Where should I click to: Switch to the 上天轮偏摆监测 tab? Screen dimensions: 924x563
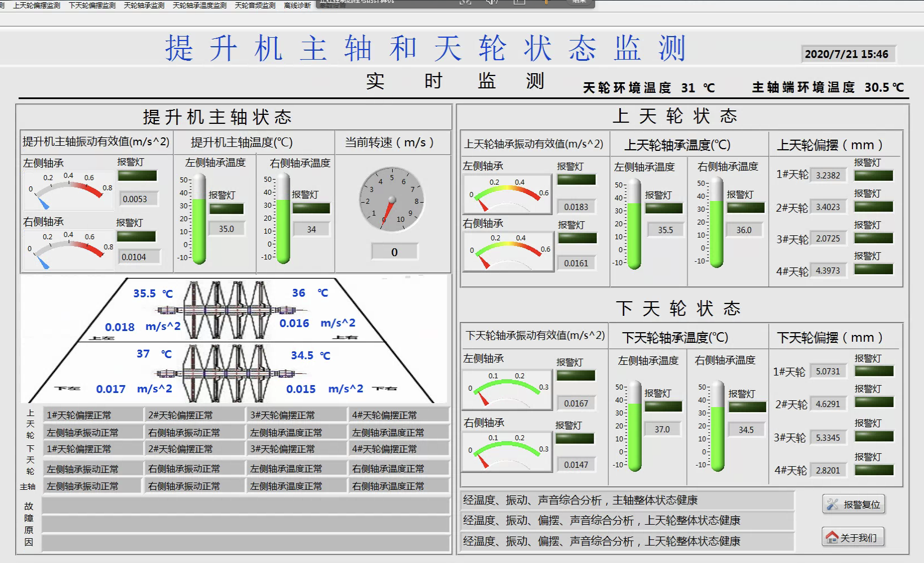point(37,5)
